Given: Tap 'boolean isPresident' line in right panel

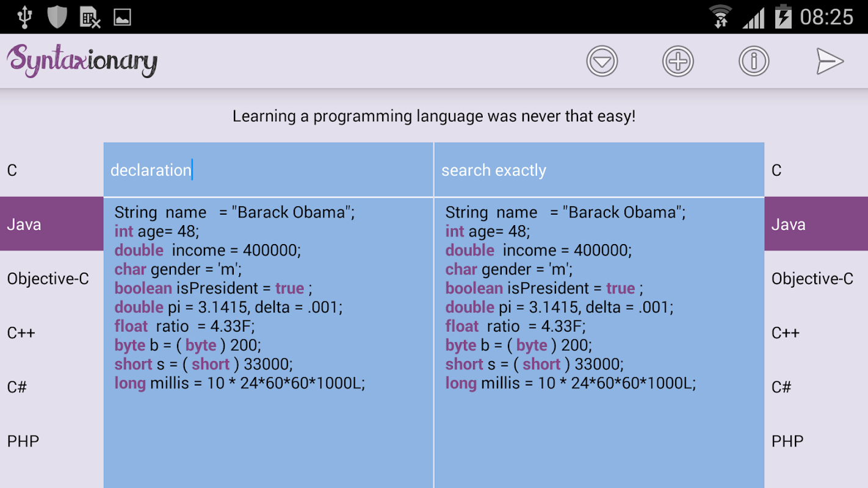Looking at the screenshot, I should point(544,288).
